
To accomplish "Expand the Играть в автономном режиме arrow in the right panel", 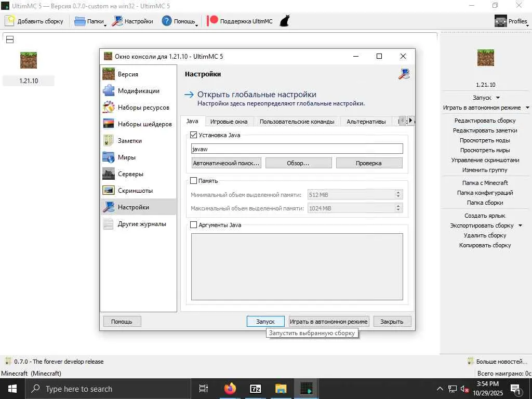I will click(x=527, y=108).
